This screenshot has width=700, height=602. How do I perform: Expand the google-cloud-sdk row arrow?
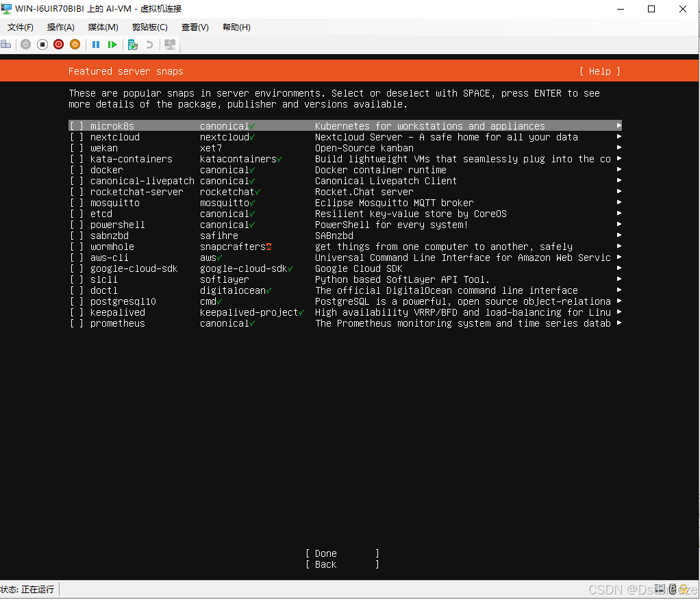click(x=618, y=268)
